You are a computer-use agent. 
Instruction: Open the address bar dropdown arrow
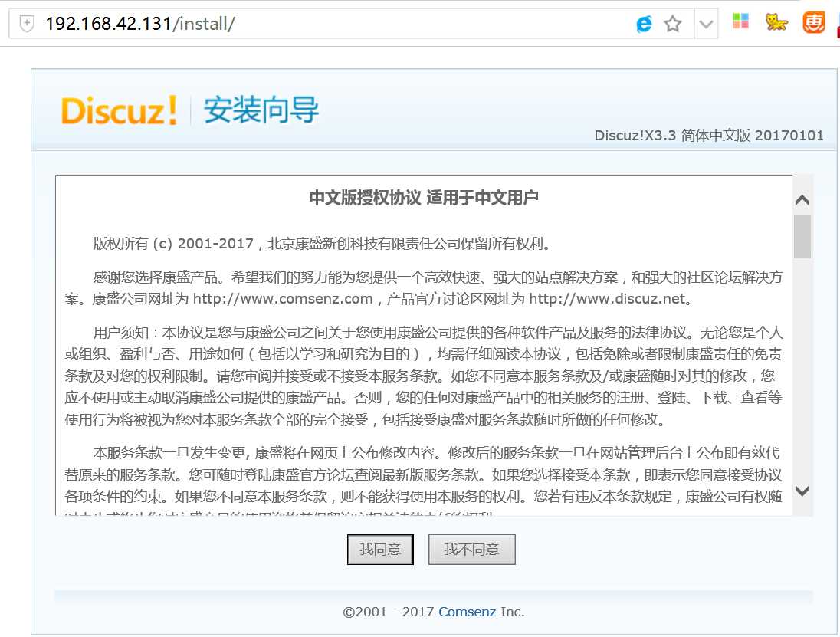(x=706, y=24)
